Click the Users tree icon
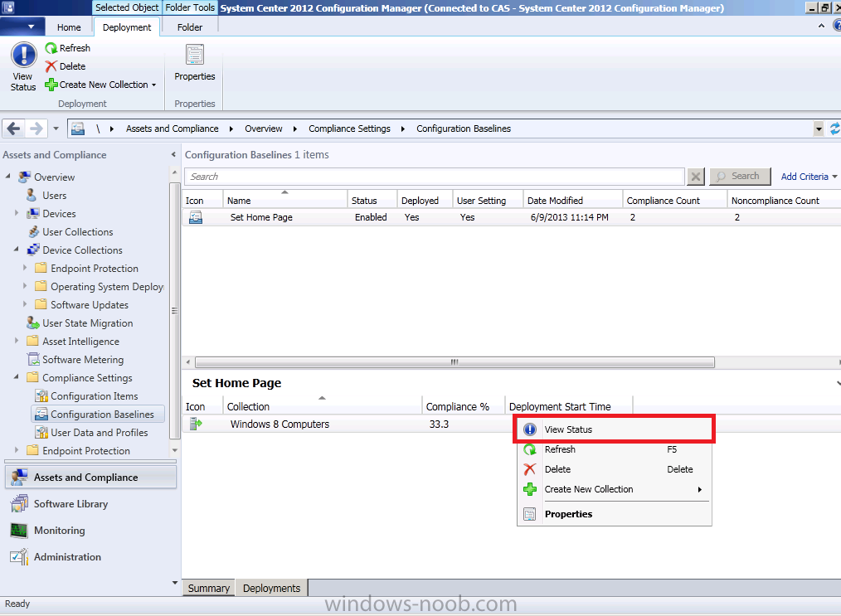 pyautogui.click(x=32, y=195)
